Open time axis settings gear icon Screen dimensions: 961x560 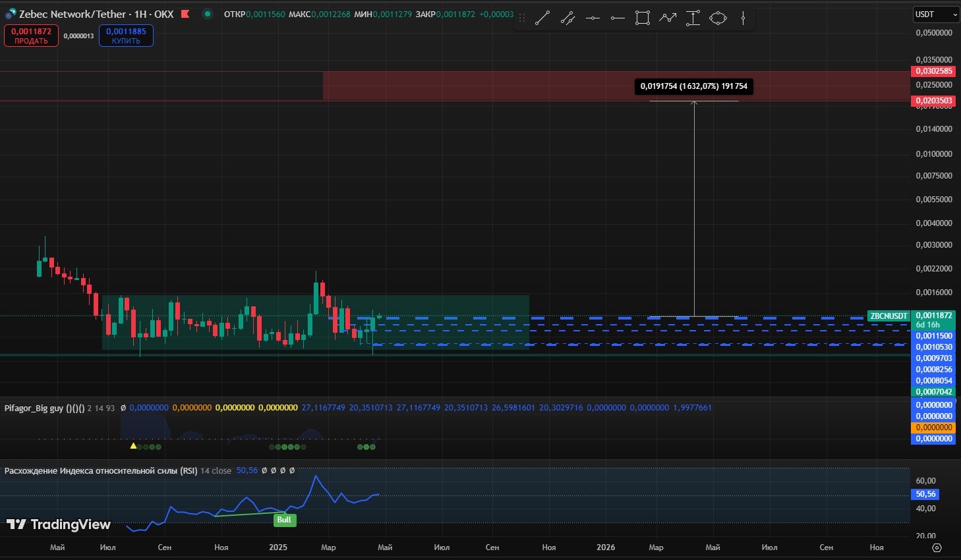point(937,547)
